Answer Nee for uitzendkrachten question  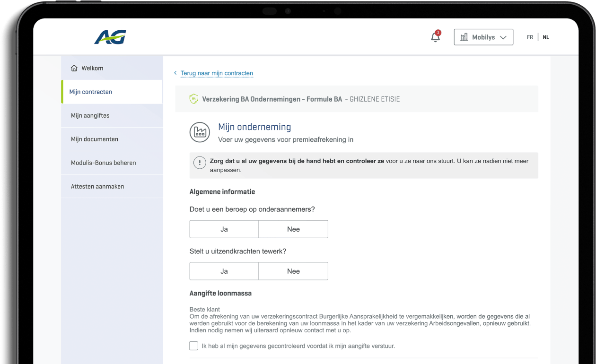[293, 271]
